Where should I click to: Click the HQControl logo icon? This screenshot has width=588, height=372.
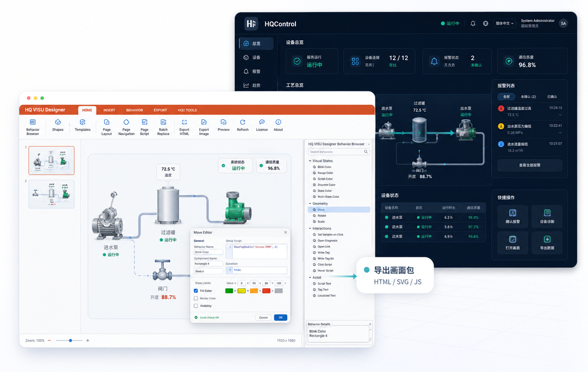(251, 23)
